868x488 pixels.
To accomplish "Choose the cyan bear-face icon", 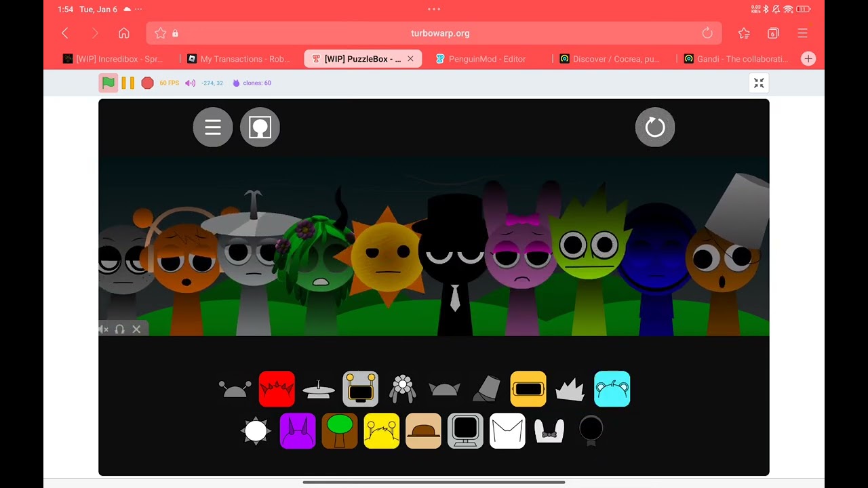I will pos(612,388).
